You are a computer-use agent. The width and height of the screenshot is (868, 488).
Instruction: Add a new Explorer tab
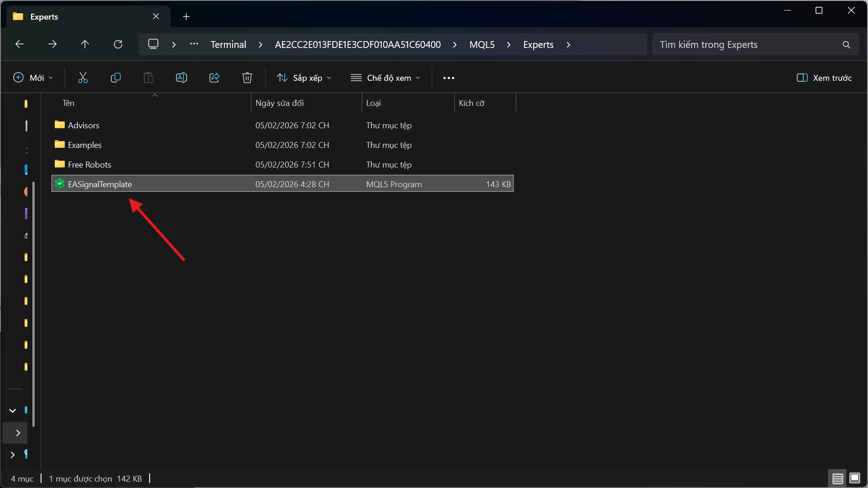click(x=186, y=16)
